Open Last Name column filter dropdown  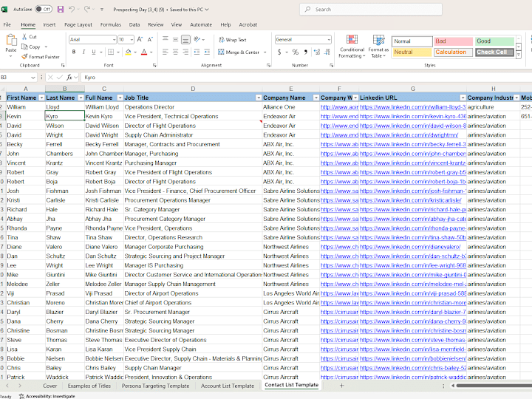coord(81,98)
